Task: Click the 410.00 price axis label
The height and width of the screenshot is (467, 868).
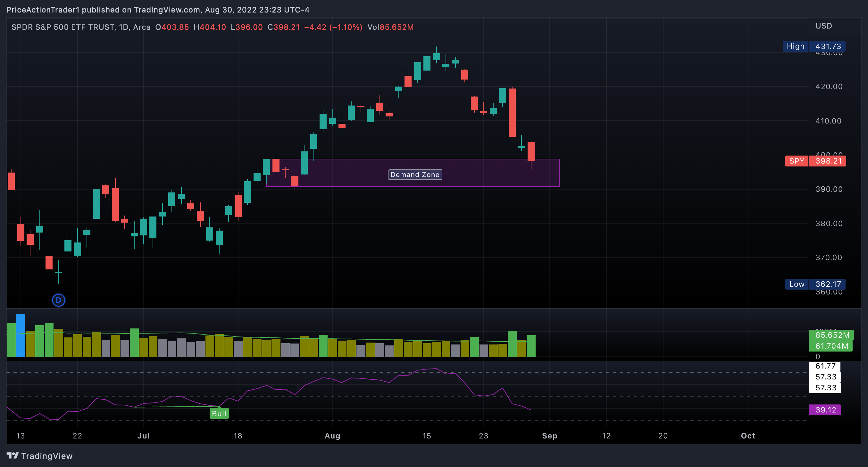Action: pos(829,121)
